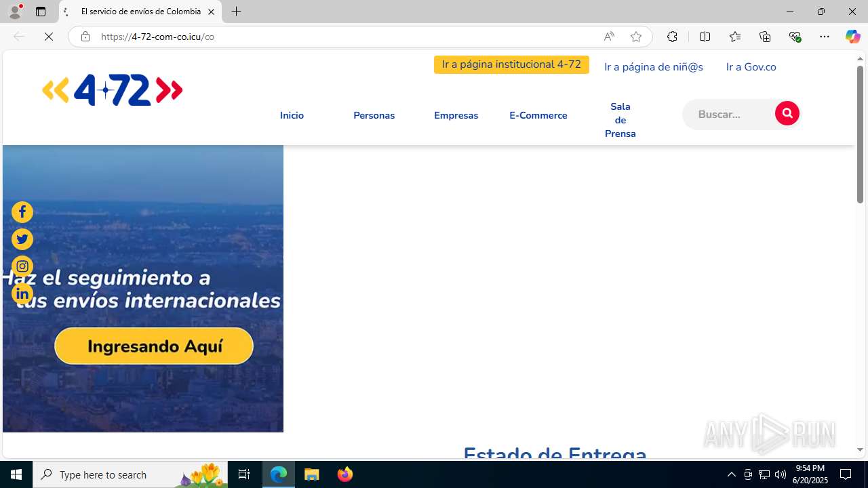Click scrollbar down arrow
This screenshot has width=868, height=488.
coord(860,450)
